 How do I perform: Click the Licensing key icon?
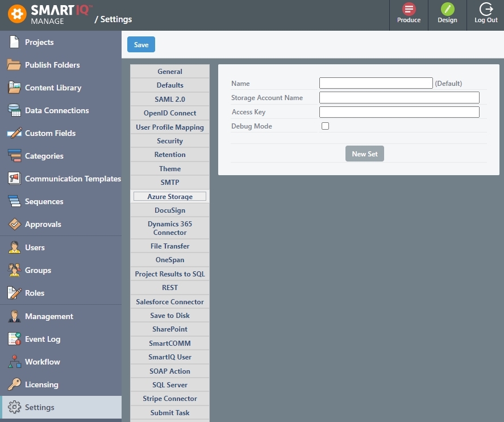tap(14, 384)
